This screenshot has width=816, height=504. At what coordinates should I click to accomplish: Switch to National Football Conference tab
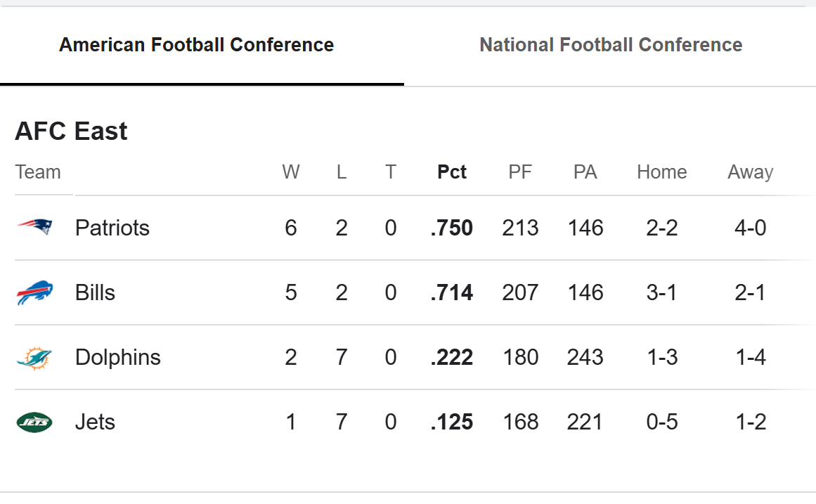(x=610, y=45)
